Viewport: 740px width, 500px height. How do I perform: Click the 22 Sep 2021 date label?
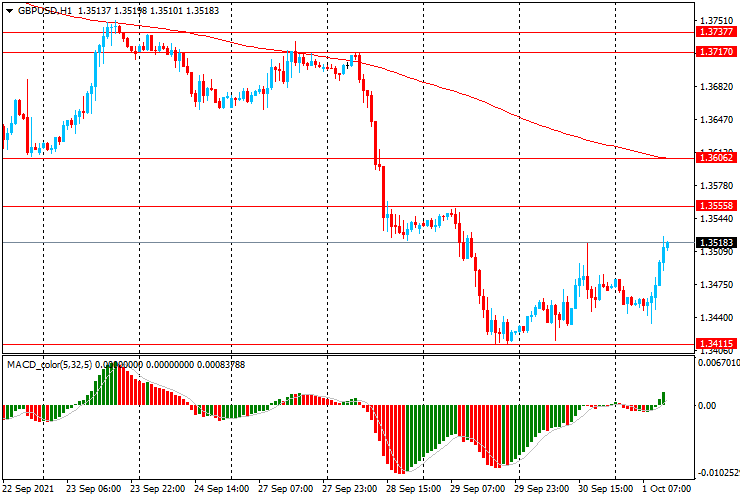coord(29,490)
